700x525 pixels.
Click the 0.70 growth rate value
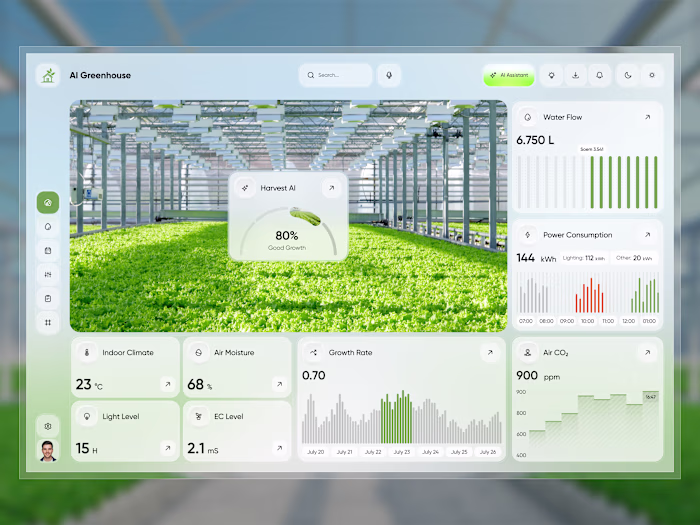(314, 375)
